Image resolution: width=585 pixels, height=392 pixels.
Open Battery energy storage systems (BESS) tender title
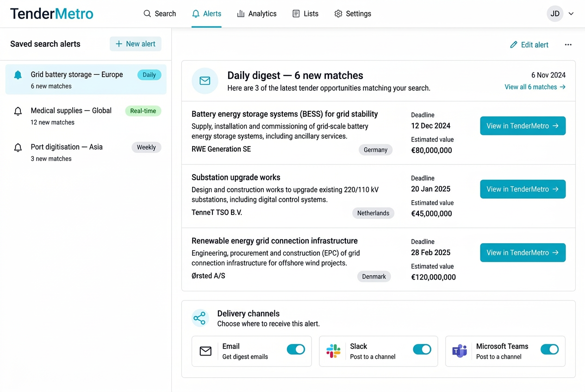285,114
